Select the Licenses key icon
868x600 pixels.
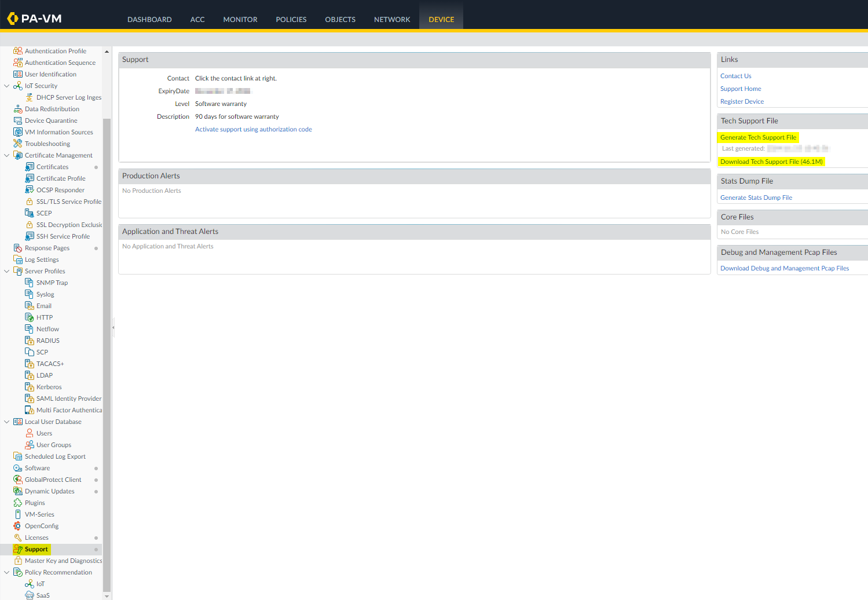[18, 537]
